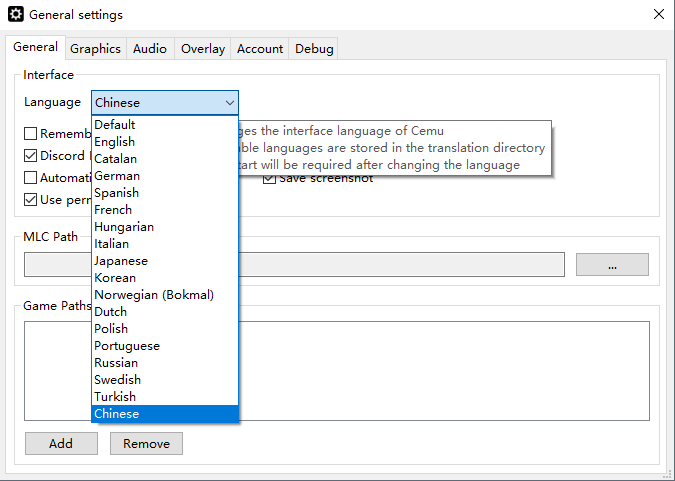Screen dimensions: 675x481
Task: Collapse the Language combo box showing Chinese
Action: [165, 102]
